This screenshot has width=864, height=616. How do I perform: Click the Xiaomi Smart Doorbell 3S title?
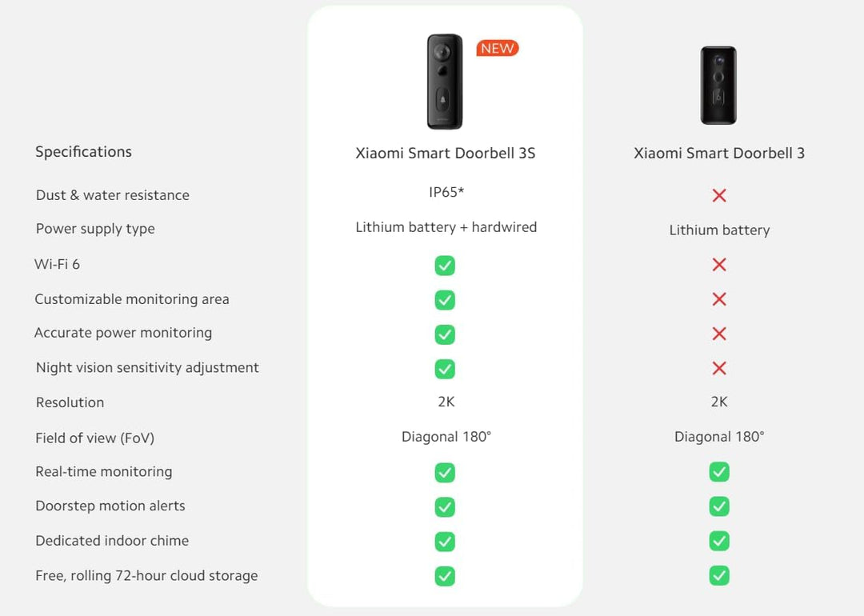tap(446, 153)
